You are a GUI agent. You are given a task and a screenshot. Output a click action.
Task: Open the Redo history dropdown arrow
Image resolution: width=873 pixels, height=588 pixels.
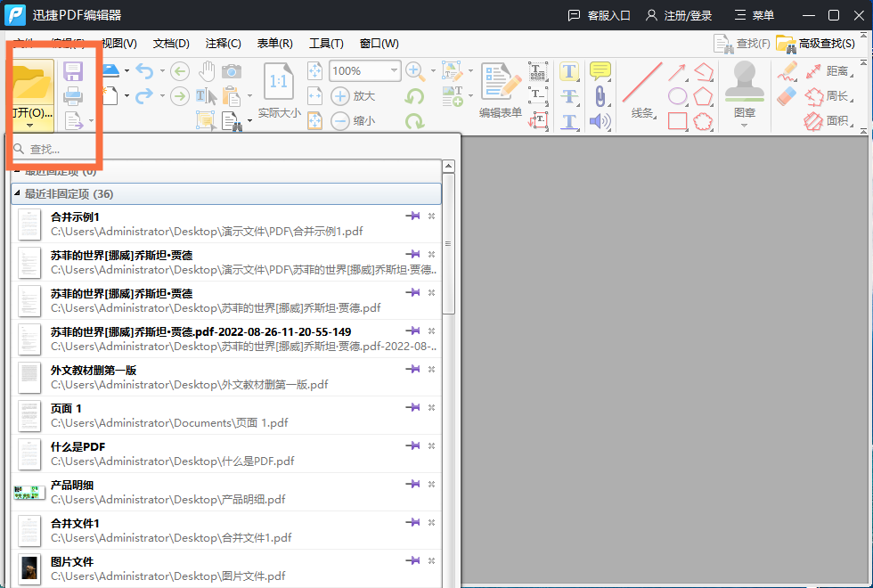point(162,96)
